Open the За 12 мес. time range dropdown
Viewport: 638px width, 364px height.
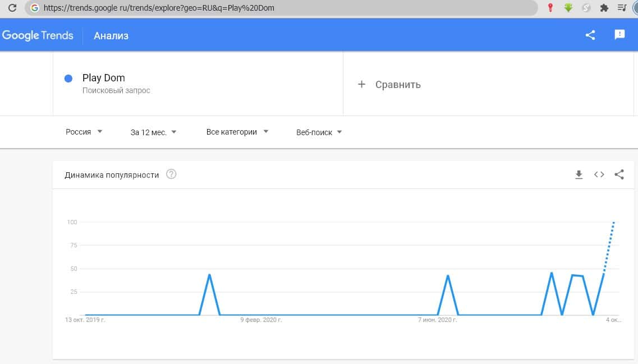pyautogui.click(x=153, y=132)
